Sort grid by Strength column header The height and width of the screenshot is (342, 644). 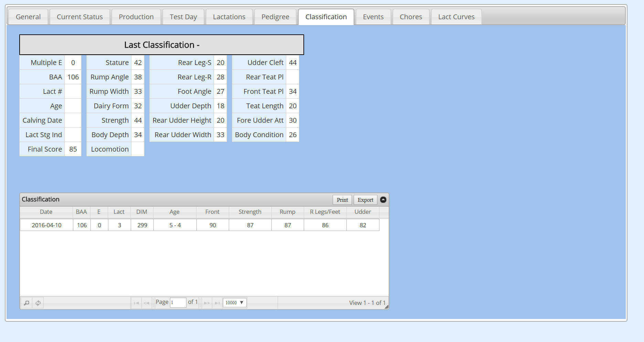pyautogui.click(x=250, y=212)
